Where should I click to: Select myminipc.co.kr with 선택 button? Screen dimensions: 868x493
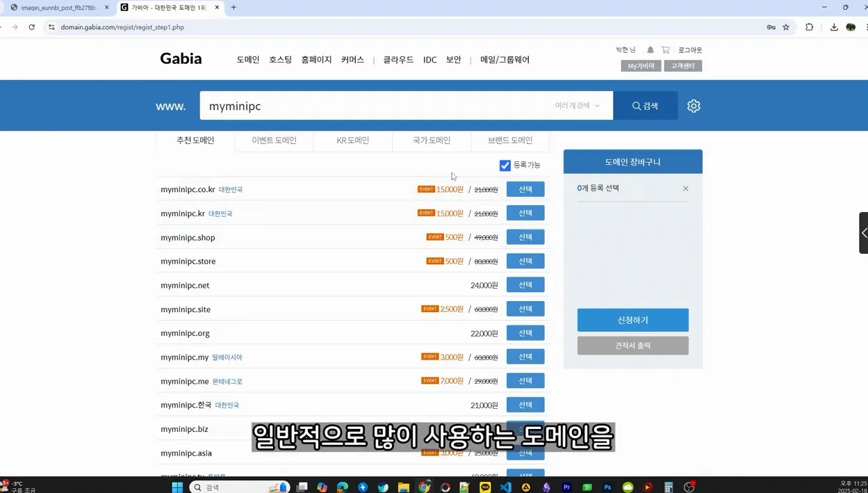coord(525,189)
